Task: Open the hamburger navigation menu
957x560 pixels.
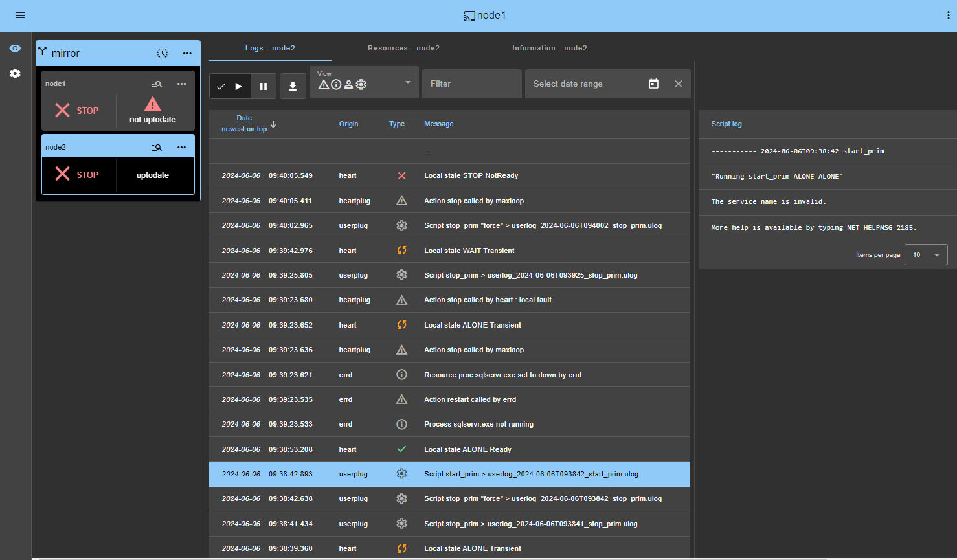Action: 20,15
